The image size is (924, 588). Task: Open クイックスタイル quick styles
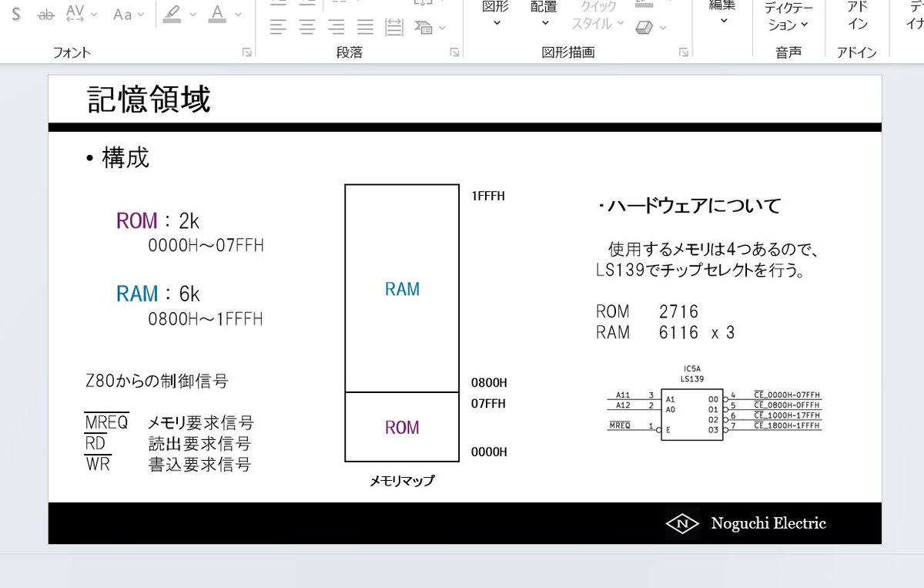(x=598, y=15)
